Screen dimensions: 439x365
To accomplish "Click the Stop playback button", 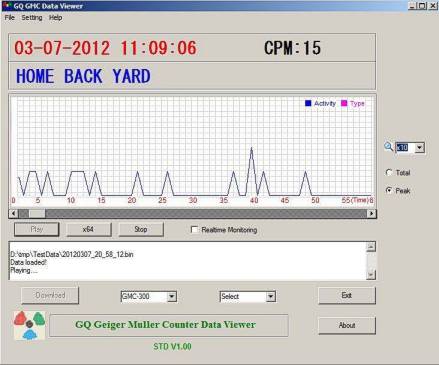I will (x=141, y=229).
